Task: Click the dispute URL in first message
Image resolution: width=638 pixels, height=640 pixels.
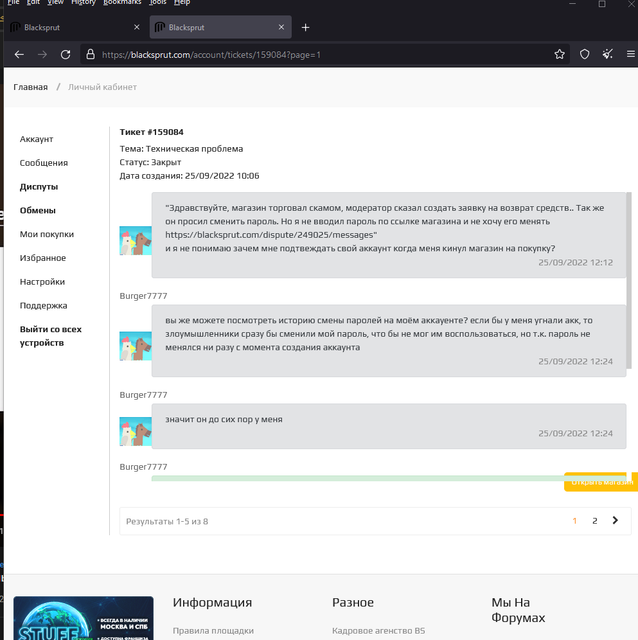Action: pyautogui.click(x=271, y=235)
